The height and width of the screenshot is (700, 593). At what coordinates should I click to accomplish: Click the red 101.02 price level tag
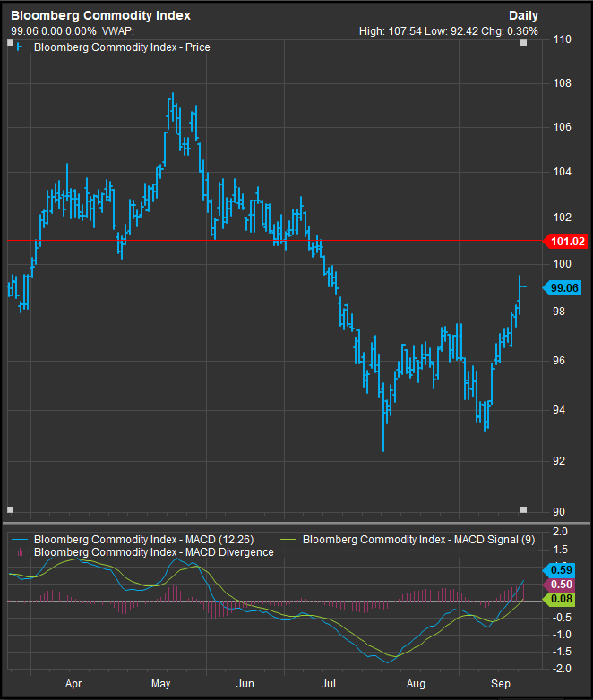565,242
